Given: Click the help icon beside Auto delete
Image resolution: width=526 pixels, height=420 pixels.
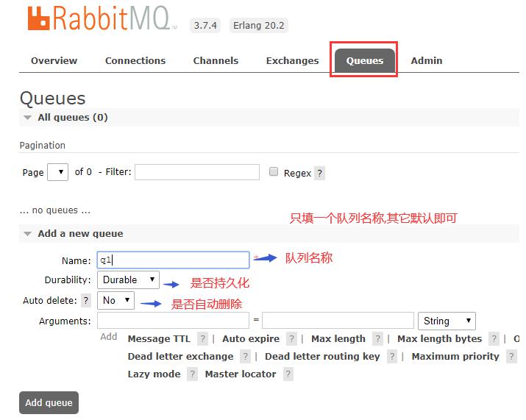Looking at the screenshot, I should (x=86, y=300).
